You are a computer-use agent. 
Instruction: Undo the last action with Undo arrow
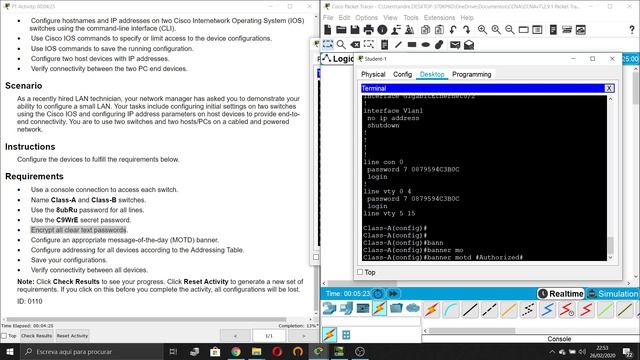tap(453, 30)
